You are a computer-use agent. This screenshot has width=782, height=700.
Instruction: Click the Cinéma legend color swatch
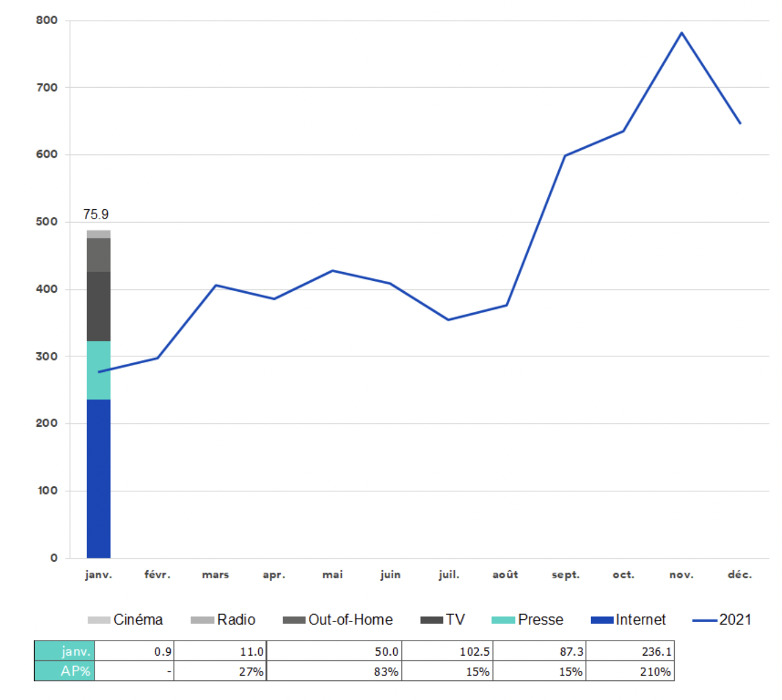(x=99, y=620)
